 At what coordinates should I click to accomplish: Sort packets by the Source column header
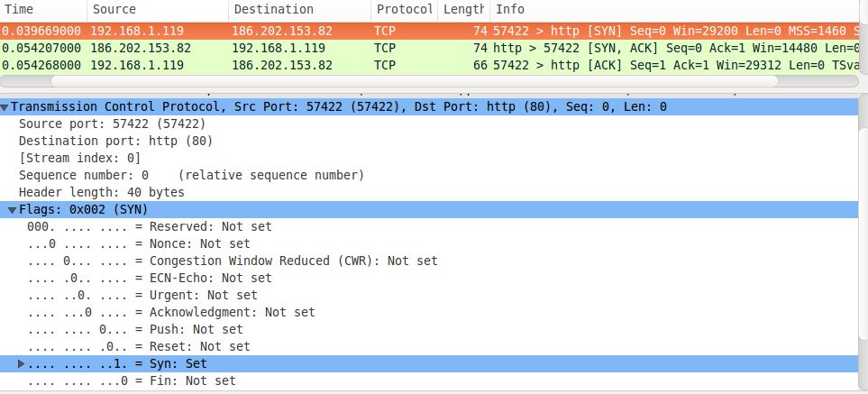click(x=158, y=9)
